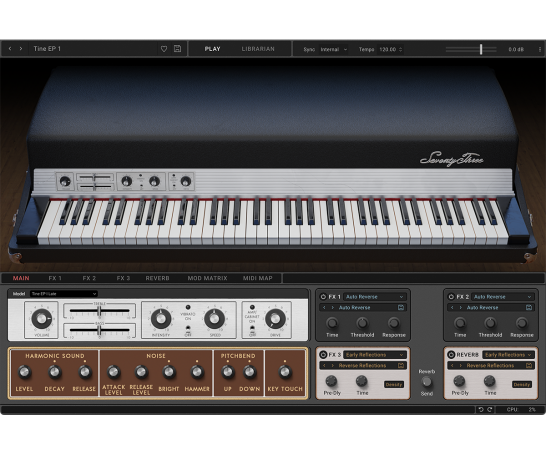Save the preset with the disk icon
Viewport: 546px width, 455px height.
pos(177,49)
